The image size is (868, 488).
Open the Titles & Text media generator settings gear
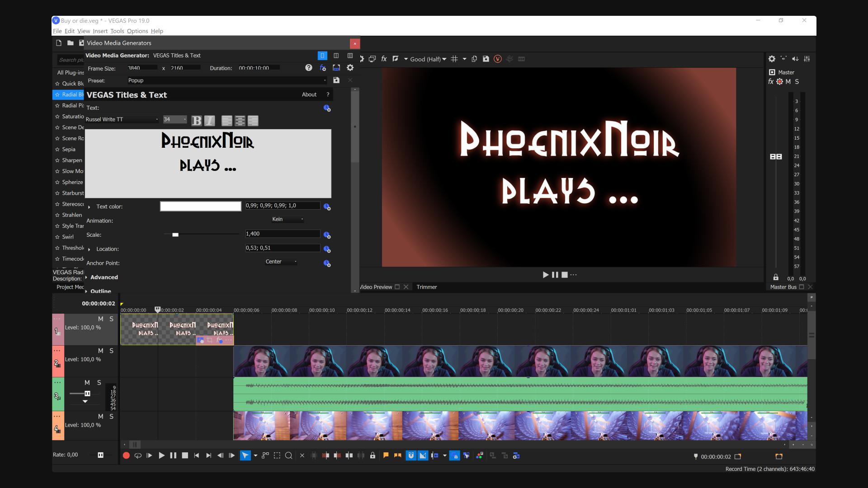[350, 68]
